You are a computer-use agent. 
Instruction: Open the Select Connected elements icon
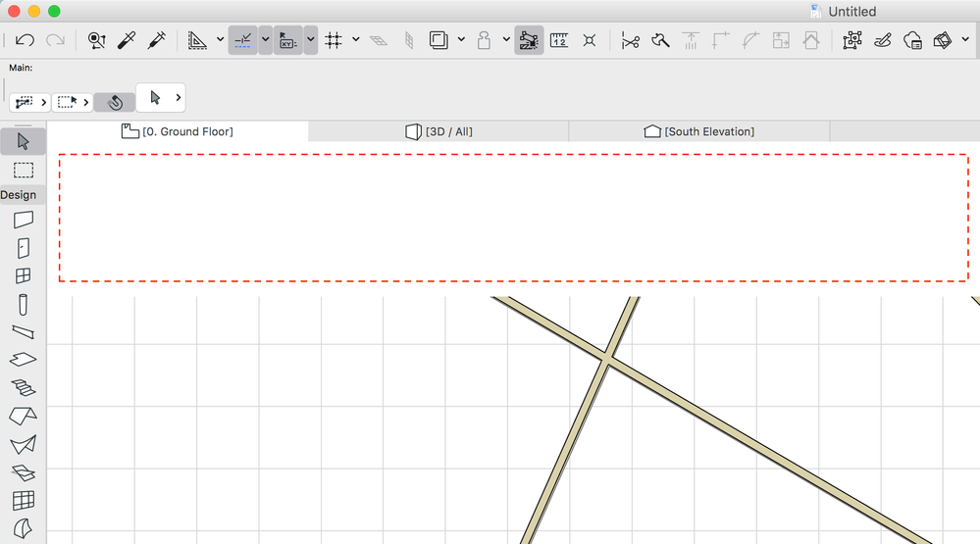tap(851, 40)
